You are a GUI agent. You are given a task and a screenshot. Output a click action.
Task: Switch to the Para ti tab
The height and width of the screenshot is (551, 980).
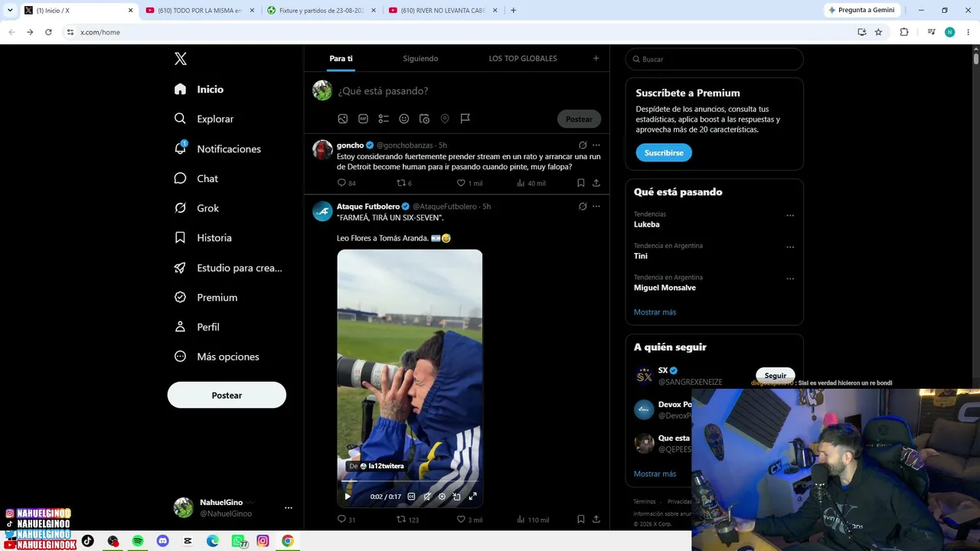[341, 58]
